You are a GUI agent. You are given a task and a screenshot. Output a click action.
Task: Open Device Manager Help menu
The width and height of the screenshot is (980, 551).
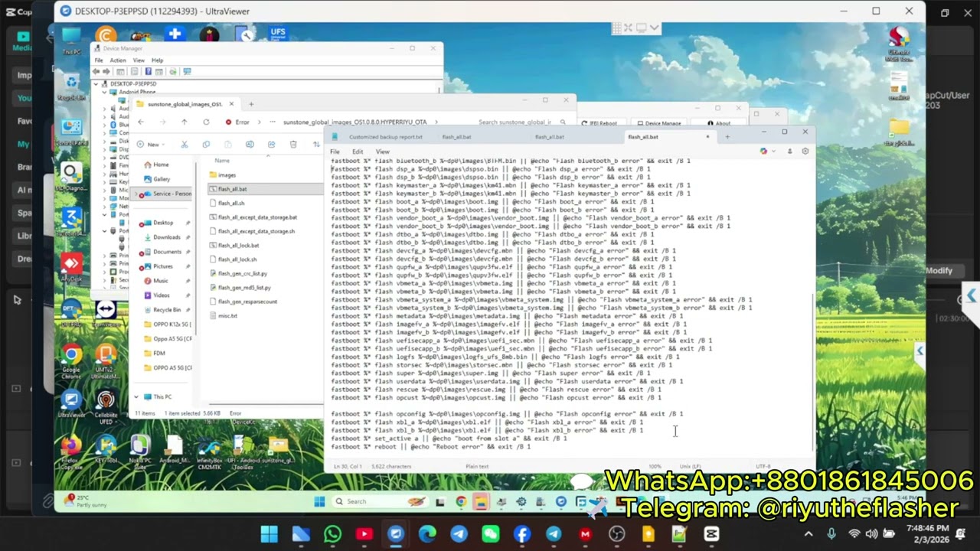pos(157,60)
